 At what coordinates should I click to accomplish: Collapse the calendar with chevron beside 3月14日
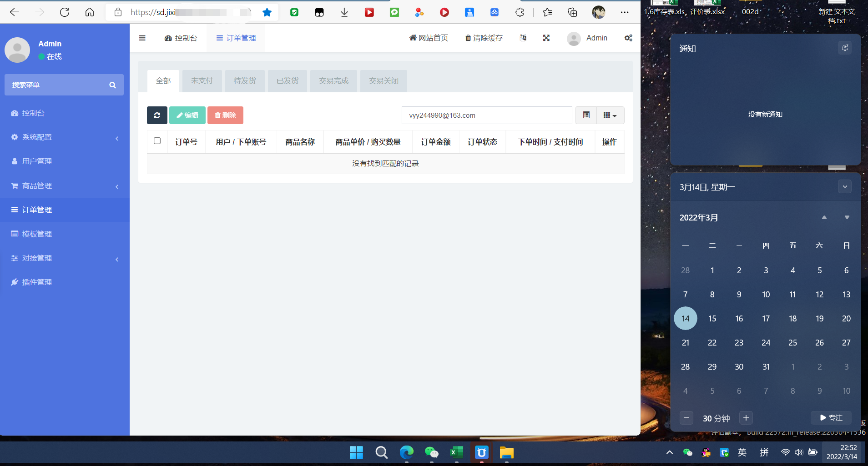(845, 186)
